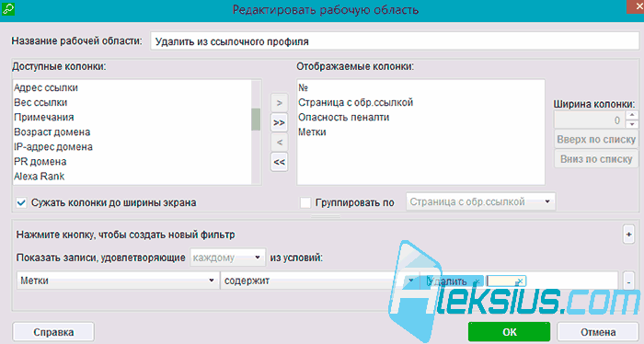
Task: Open the 'каждому' conditions dropdown
Action: click(x=227, y=258)
